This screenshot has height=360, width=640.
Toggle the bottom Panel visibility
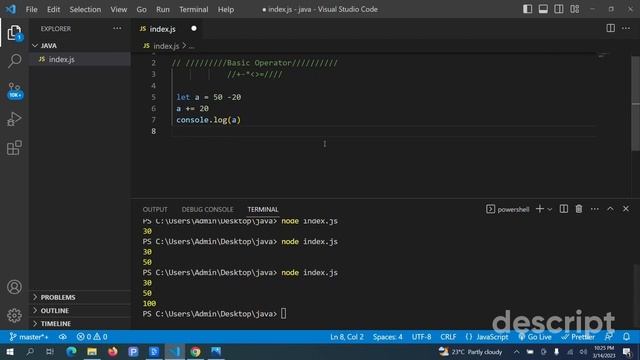tap(543, 9)
